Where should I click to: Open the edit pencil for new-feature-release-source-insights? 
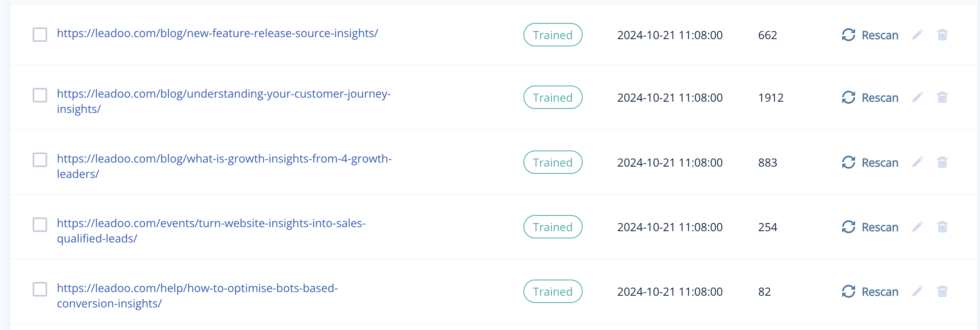[918, 35]
